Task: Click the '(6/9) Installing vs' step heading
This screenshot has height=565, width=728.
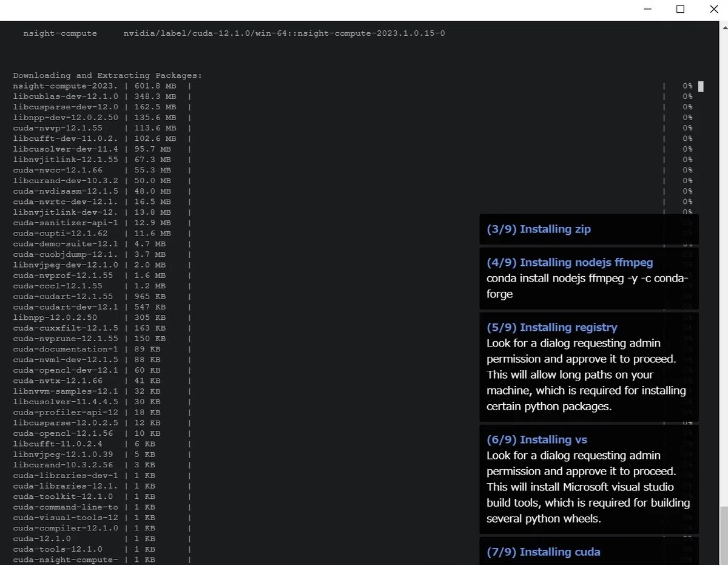Action: pyautogui.click(x=537, y=439)
